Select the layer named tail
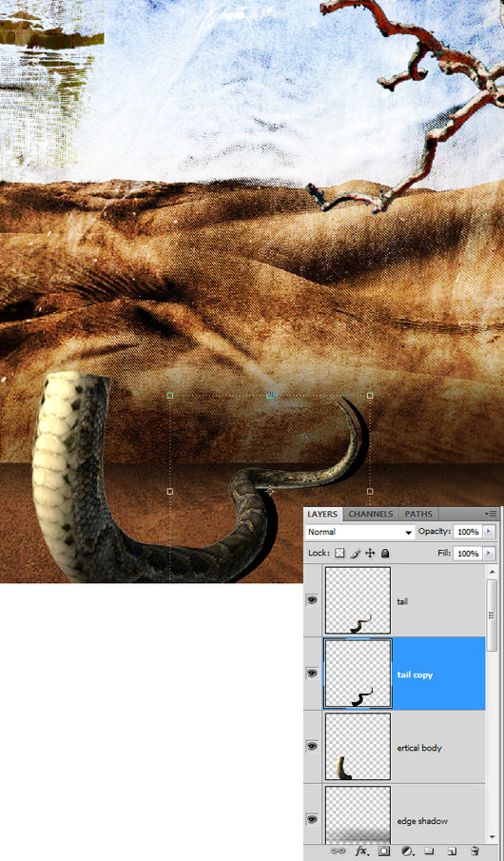504x861 pixels. (402, 602)
